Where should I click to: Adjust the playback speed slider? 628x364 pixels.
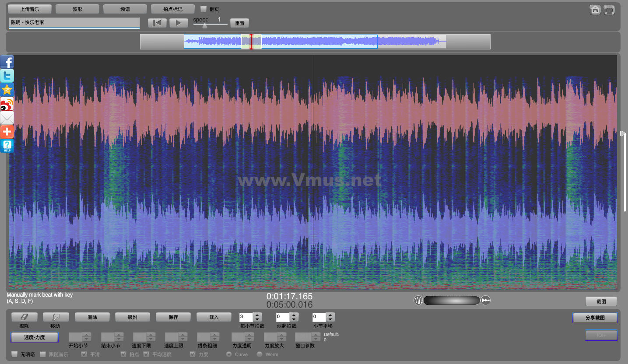tap(205, 25)
